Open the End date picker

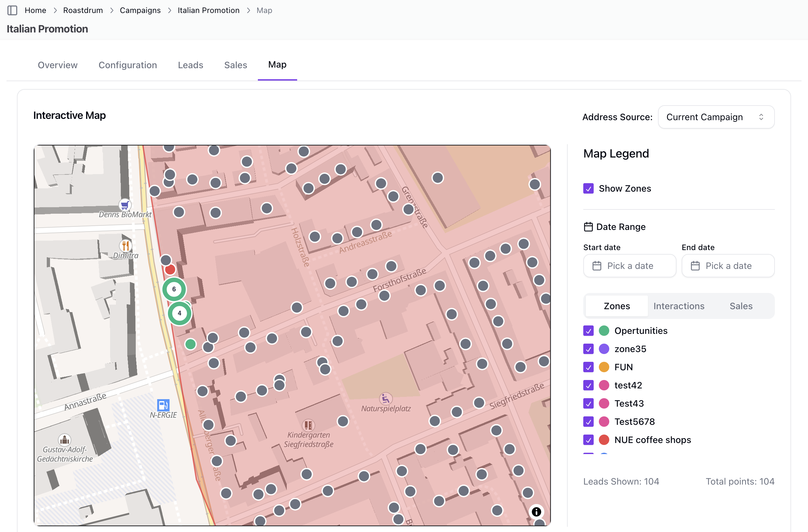pyautogui.click(x=727, y=266)
